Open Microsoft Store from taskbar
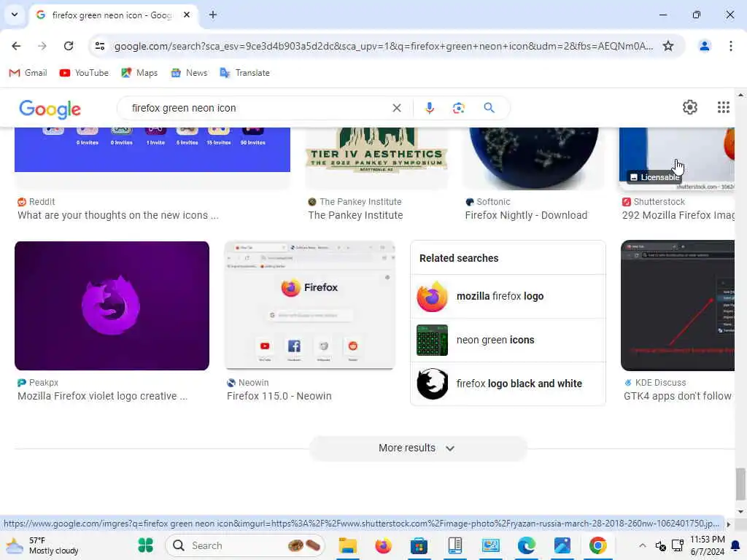Image resolution: width=747 pixels, height=560 pixels. point(419,545)
